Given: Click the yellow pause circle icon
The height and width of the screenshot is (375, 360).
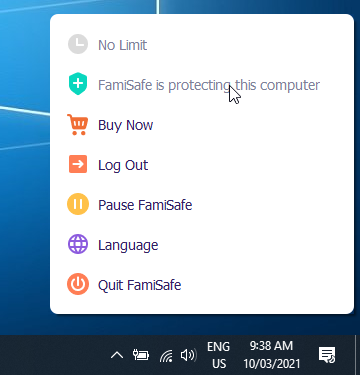Looking at the screenshot, I should [78, 204].
